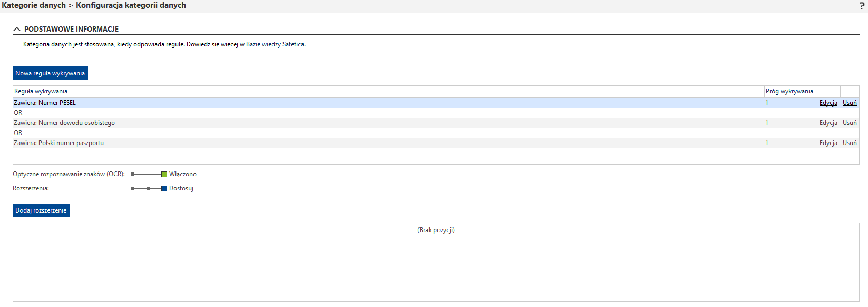Adjust the Rozszerzenia slider set to Dostosuj
This screenshot has width=868, height=307.
pos(164,188)
